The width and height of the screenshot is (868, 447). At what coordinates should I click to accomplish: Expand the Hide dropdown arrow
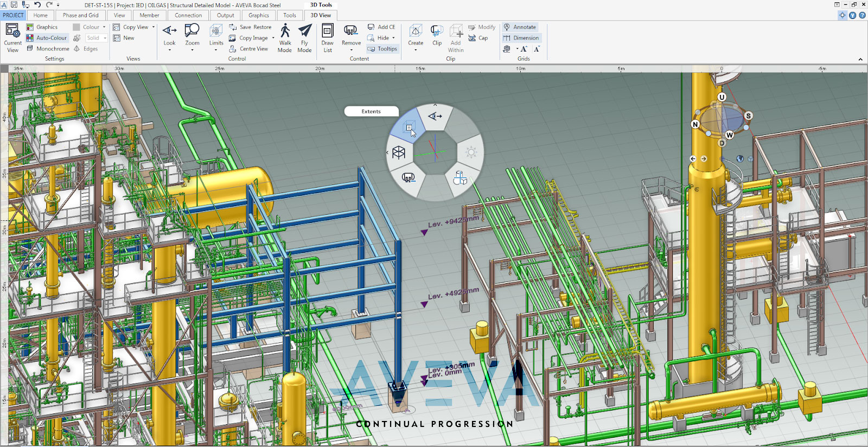pyautogui.click(x=393, y=38)
